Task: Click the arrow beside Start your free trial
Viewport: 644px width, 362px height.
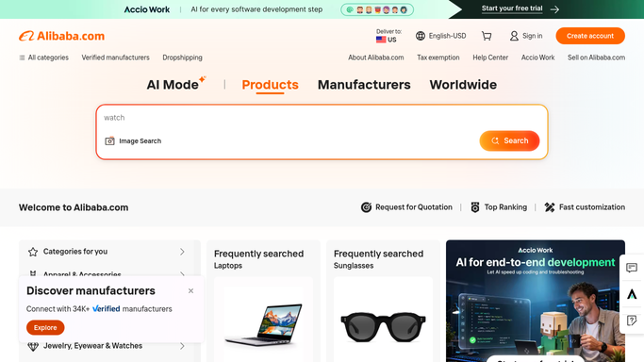Action: click(x=554, y=9)
